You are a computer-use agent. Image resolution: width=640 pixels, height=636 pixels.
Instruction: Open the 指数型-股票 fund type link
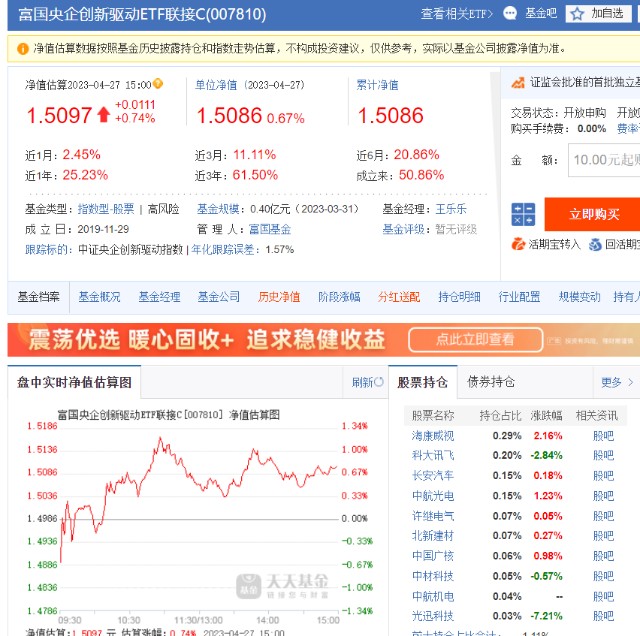[106, 209]
